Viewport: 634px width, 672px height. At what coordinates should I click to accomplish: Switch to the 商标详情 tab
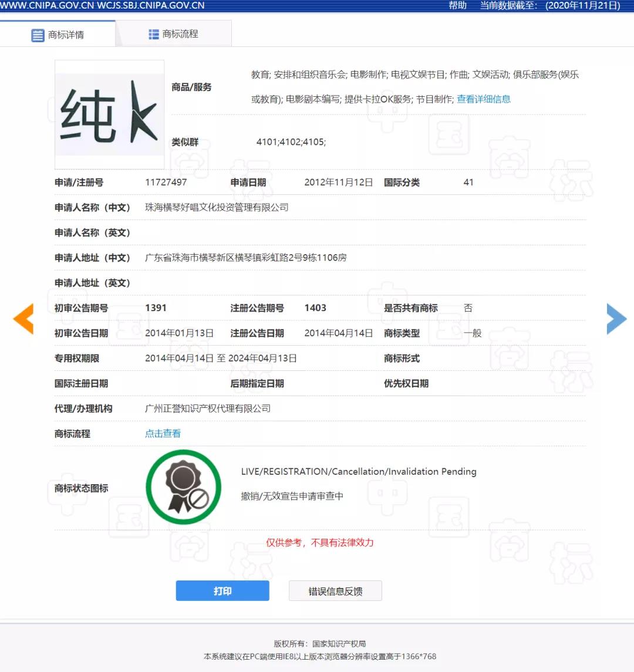point(58,35)
